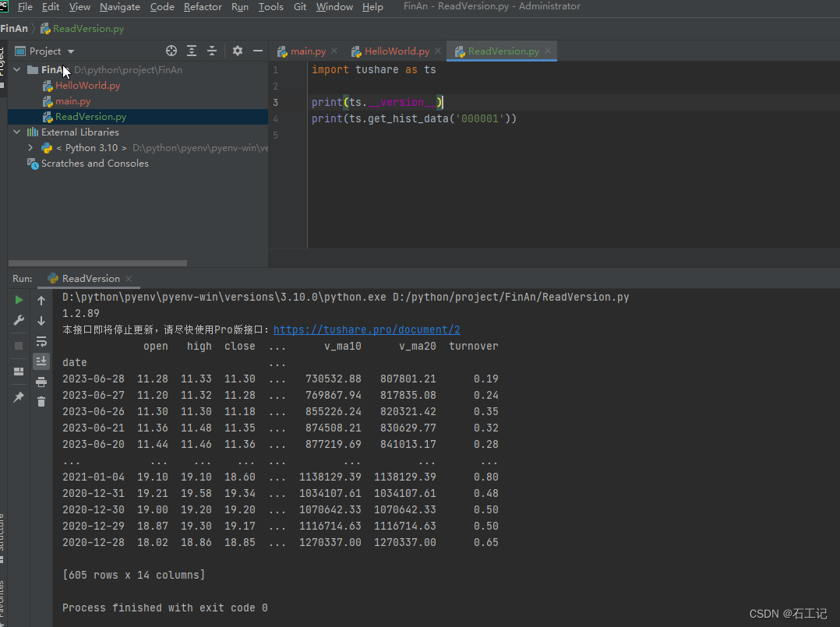Open the Run menu
840x627 pixels.
click(239, 7)
